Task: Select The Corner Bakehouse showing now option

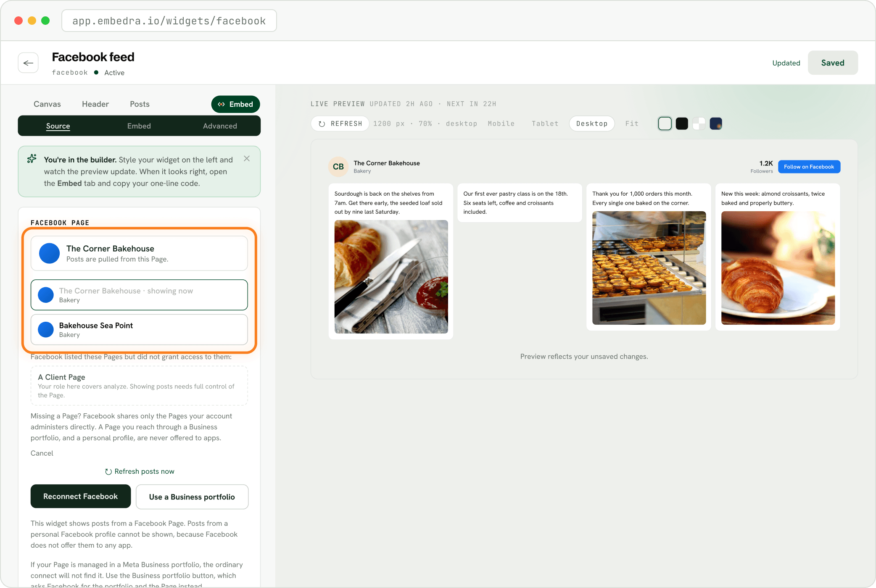Action: click(139, 295)
